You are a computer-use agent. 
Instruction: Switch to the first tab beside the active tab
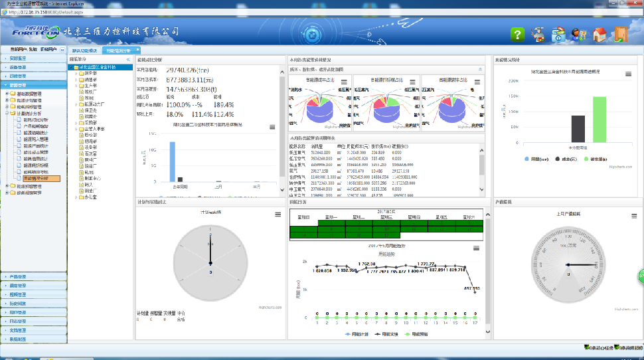tap(84, 50)
